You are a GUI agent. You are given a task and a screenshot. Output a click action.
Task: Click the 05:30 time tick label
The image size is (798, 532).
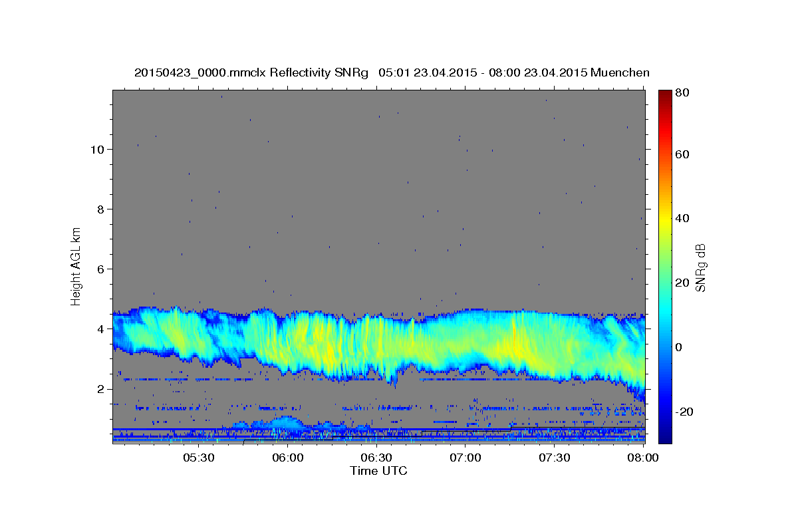[199, 458]
